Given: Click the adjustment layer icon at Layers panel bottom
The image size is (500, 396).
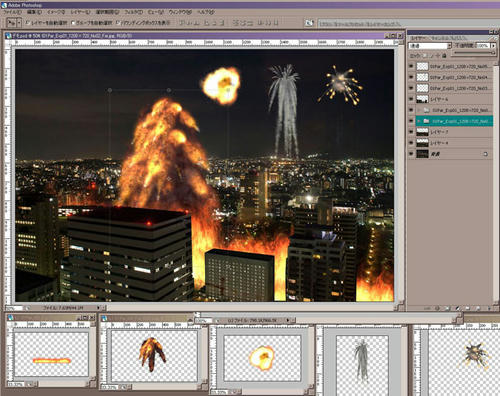Looking at the screenshot, I should point(457,308).
